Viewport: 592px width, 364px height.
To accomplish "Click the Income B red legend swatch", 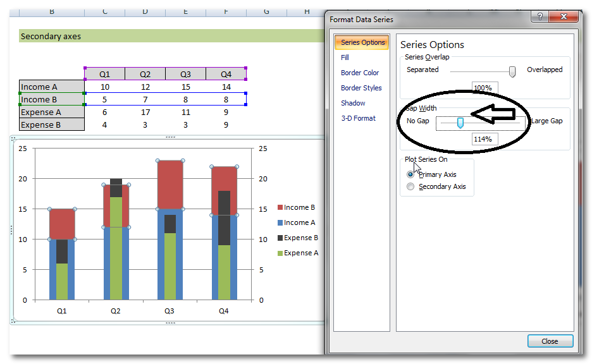I will [280, 208].
